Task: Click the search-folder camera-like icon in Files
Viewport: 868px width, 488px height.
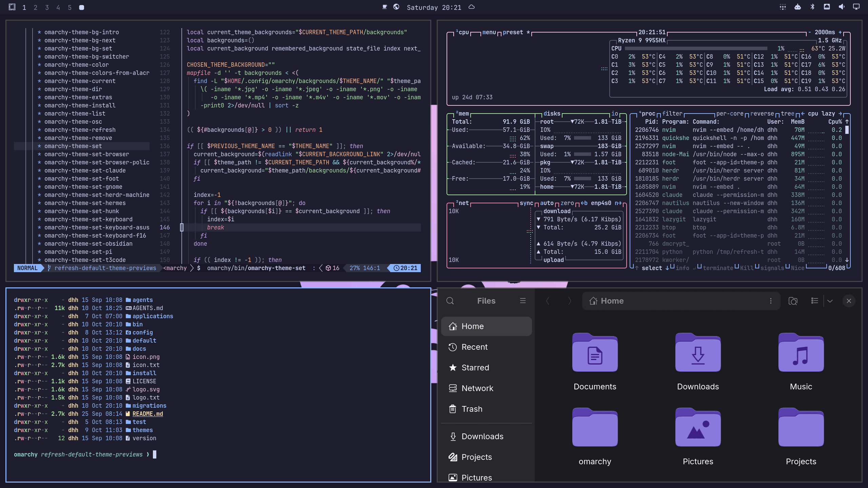Action: click(x=793, y=301)
